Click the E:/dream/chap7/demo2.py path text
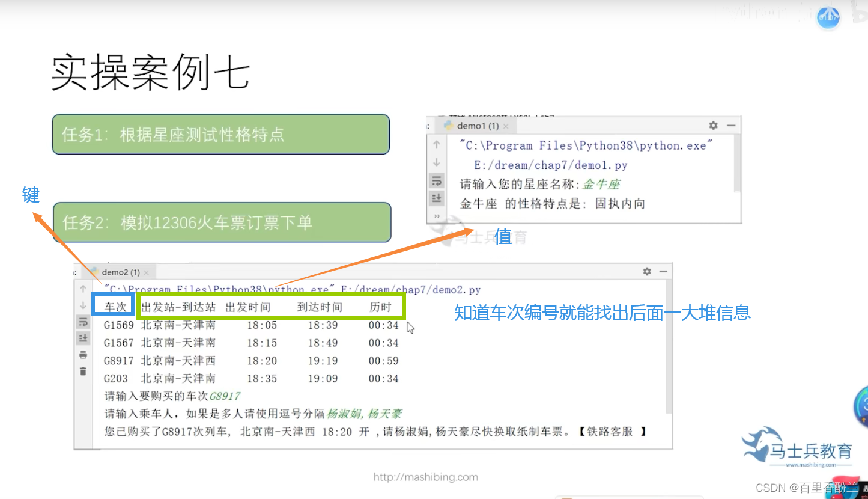868x499 pixels. point(411,290)
